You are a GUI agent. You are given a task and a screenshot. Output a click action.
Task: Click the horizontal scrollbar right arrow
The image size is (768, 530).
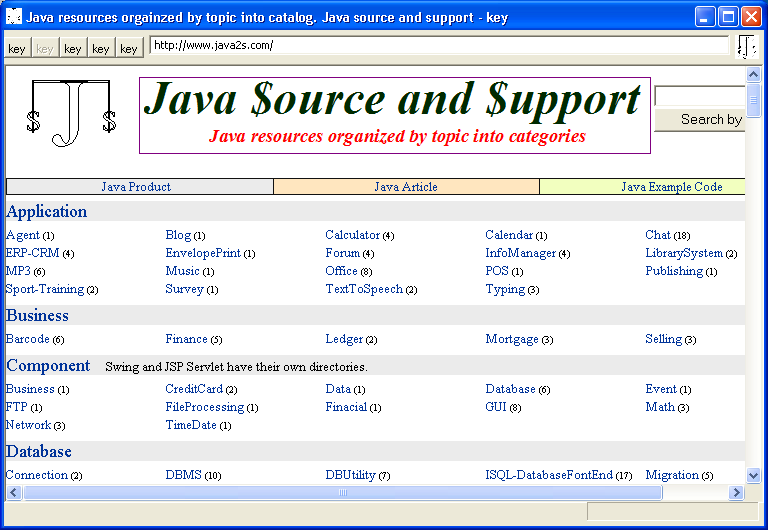pos(736,492)
